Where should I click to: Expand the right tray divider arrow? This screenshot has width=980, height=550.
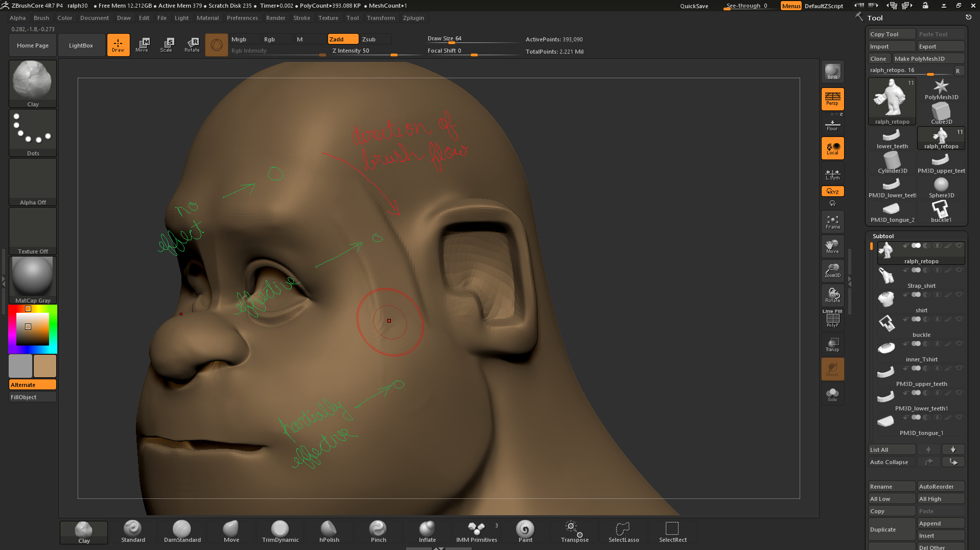click(x=850, y=281)
